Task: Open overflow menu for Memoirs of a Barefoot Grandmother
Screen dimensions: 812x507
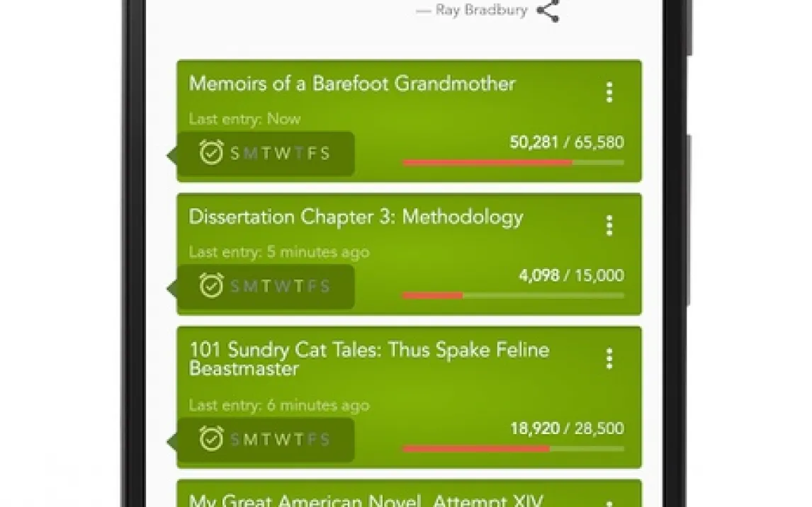Action: [x=609, y=93]
